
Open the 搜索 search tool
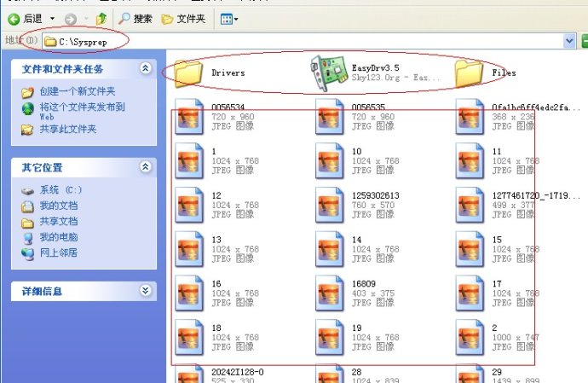click(x=135, y=19)
